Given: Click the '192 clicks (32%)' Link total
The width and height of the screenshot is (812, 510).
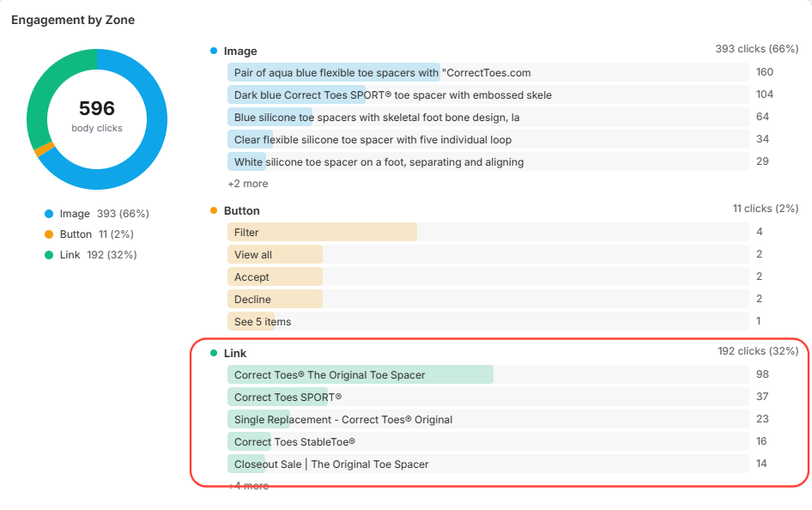Looking at the screenshot, I should (758, 351).
